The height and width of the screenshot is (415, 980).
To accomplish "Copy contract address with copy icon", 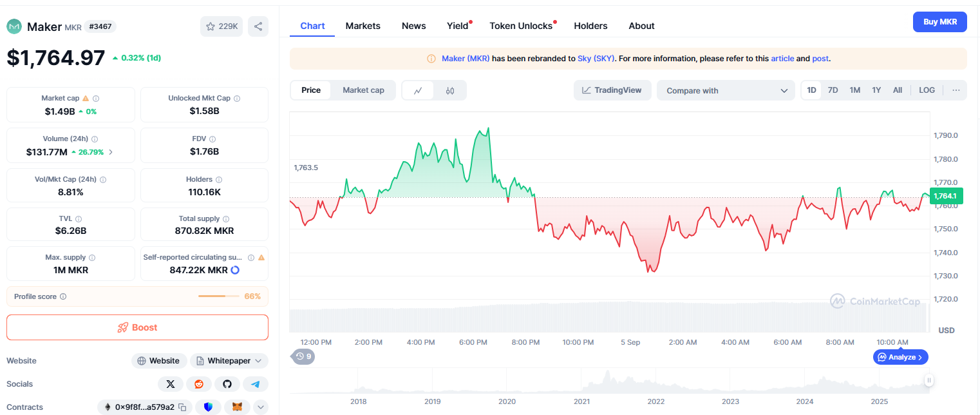I will [182, 407].
